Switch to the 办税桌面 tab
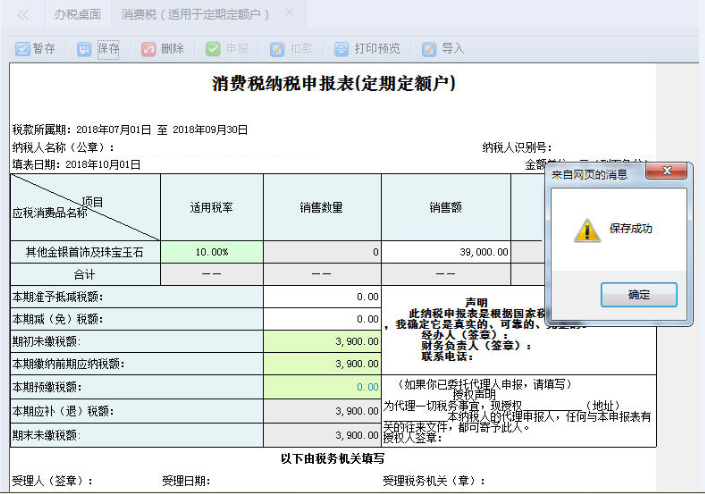Viewport: 705px width, 494px height. tap(77, 14)
